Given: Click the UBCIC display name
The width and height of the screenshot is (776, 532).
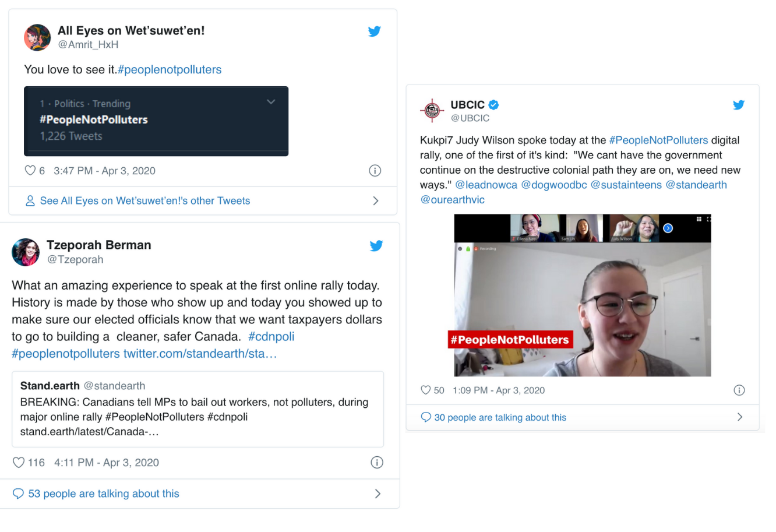Looking at the screenshot, I should pos(468,105).
